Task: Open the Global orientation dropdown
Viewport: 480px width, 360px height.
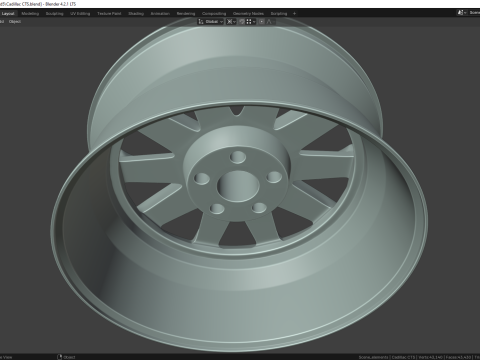Action: (211, 22)
